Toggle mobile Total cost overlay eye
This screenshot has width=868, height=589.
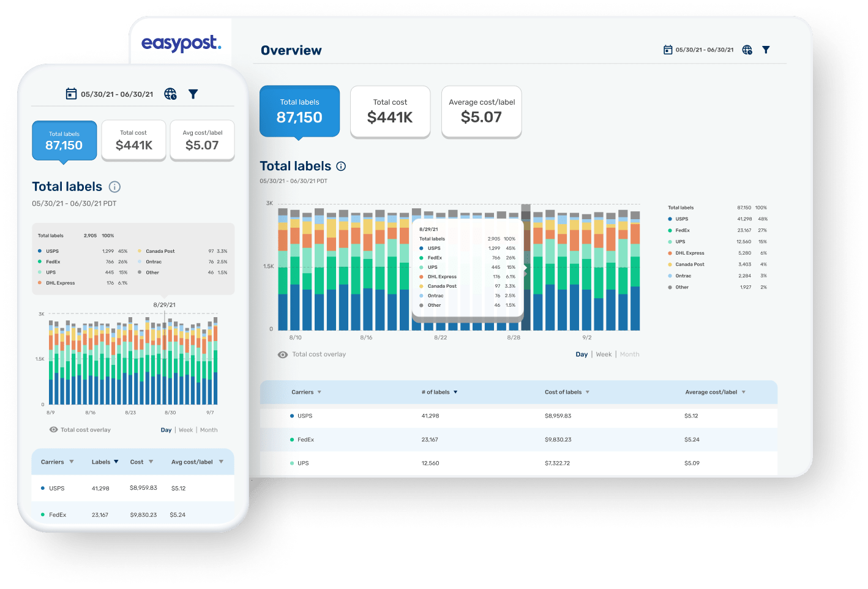[54, 430]
